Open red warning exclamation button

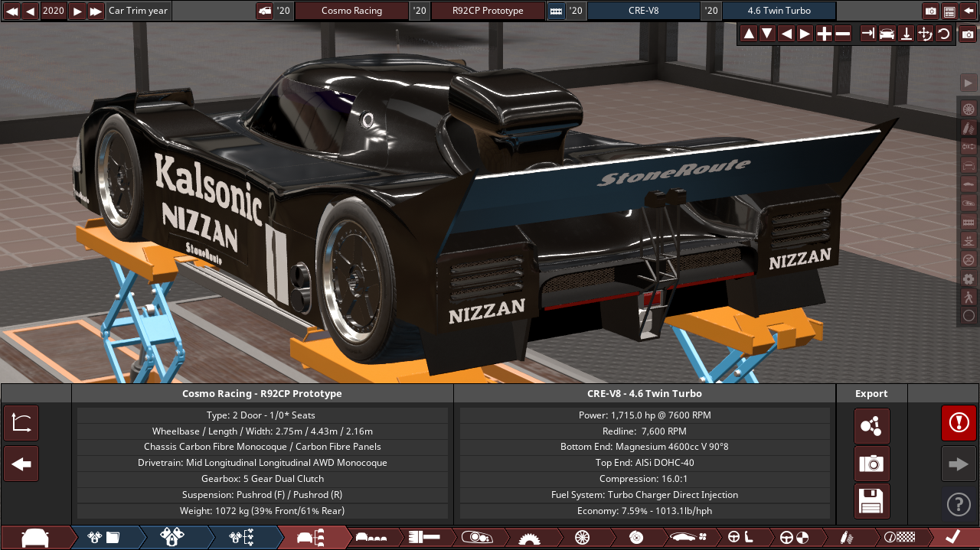[959, 423]
